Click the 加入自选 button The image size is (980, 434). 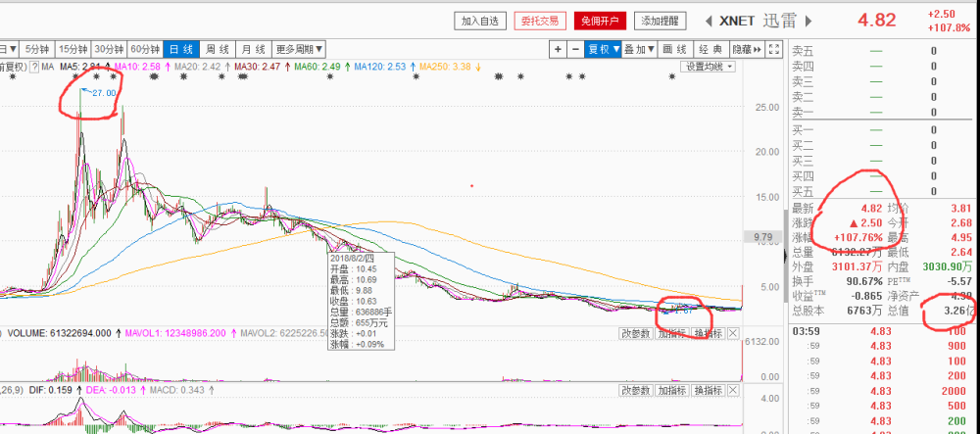[482, 21]
